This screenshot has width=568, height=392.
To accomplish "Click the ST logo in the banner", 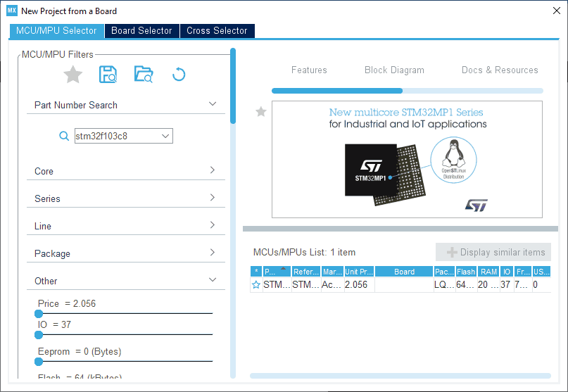I will [477, 205].
